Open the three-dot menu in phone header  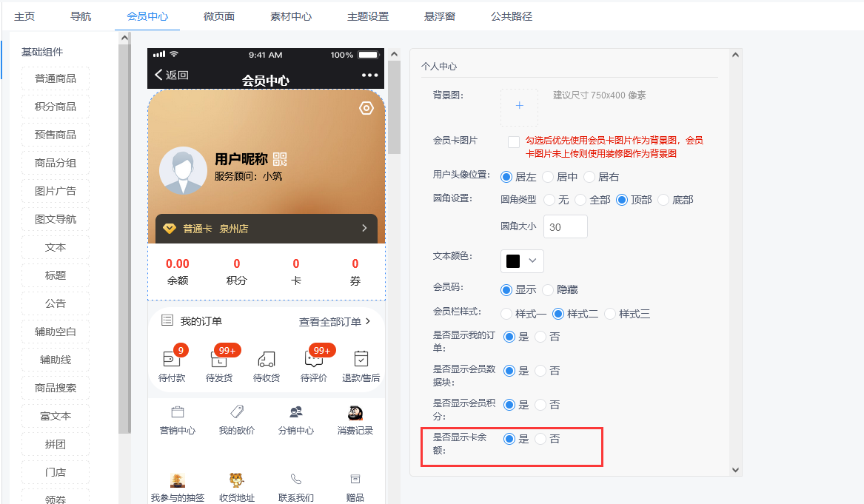(x=369, y=75)
